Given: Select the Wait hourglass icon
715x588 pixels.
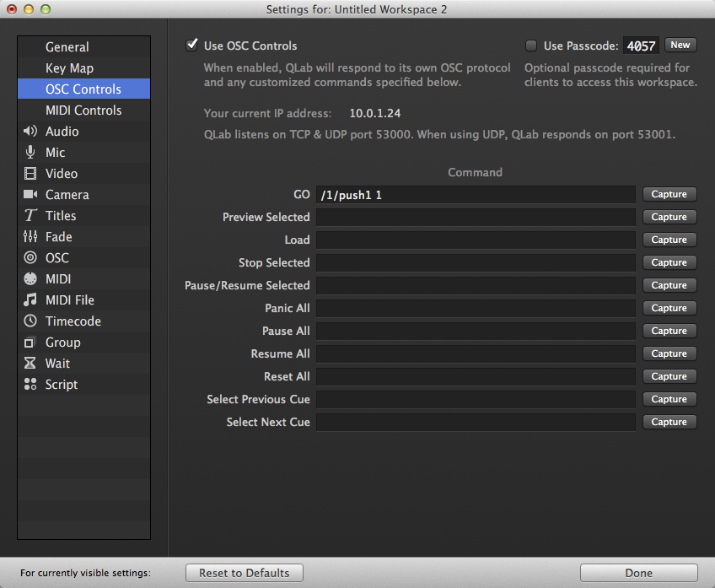Looking at the screenshot, I should pyautogui.click(x=30, y=364).
